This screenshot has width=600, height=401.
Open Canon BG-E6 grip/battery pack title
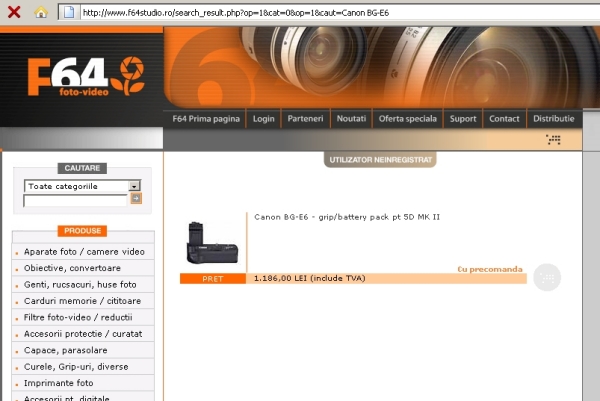pos(347,217)
